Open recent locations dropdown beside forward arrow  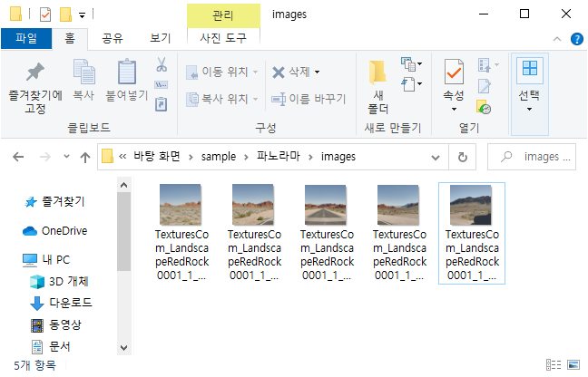pyautogui.click(x=67, y=157)
